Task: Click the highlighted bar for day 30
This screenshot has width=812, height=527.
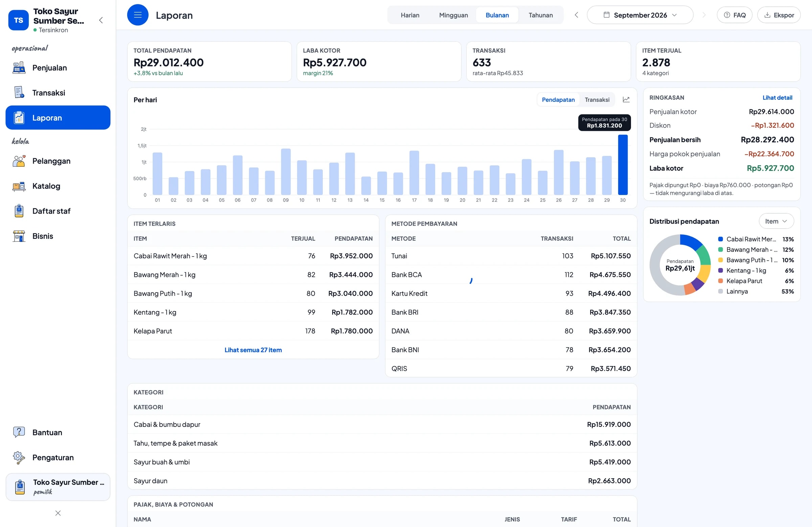Action: coord(623,165)
